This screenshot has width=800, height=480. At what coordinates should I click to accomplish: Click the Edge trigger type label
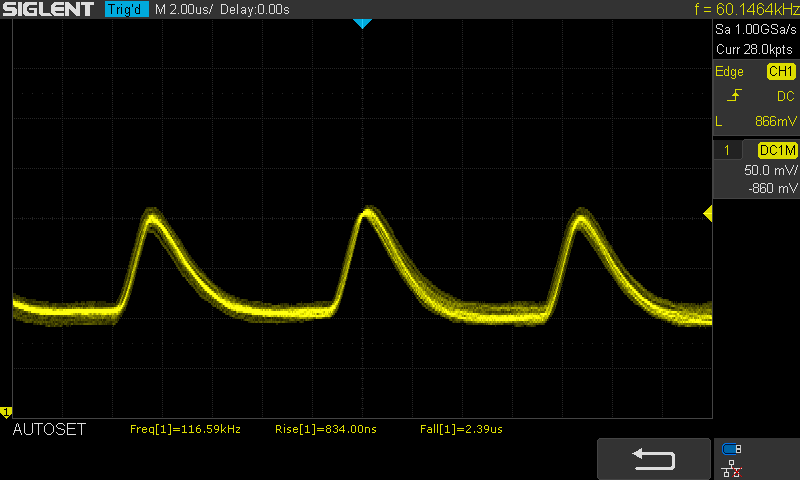[x=729, y=71]
